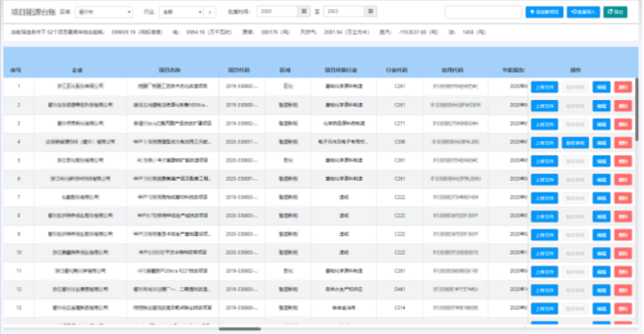This screenshot has height=334, width=644.
Task: Click 上传文件 upload button in row 6
Action: pos(543,177)
